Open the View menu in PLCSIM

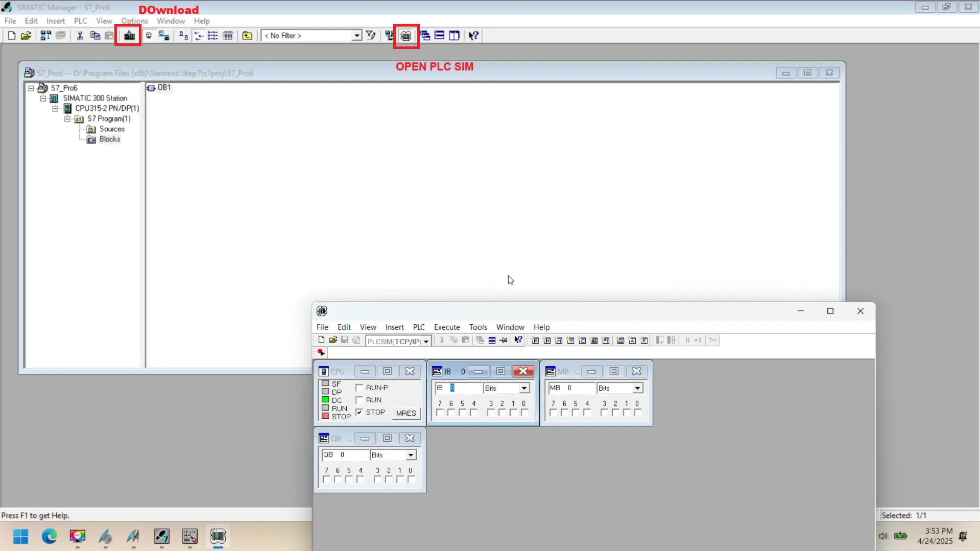click(368, 327)
